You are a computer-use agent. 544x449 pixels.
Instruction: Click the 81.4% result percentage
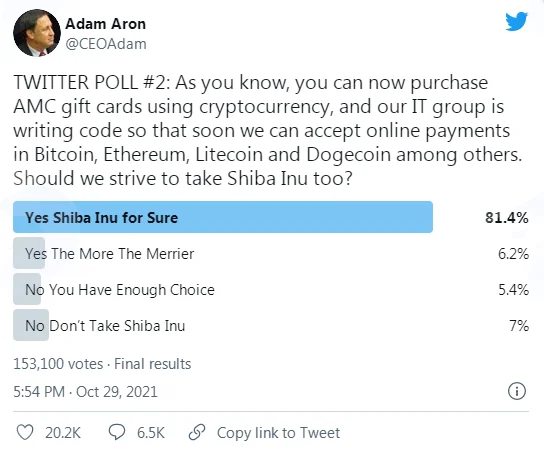click(x=507, y=218)
